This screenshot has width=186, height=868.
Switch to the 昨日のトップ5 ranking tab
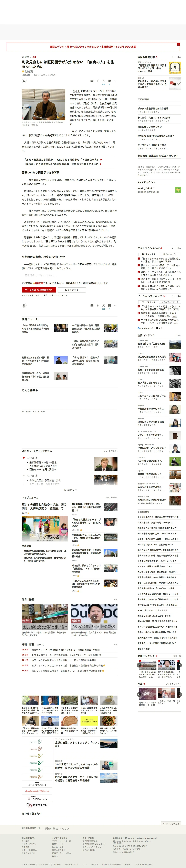170,254
